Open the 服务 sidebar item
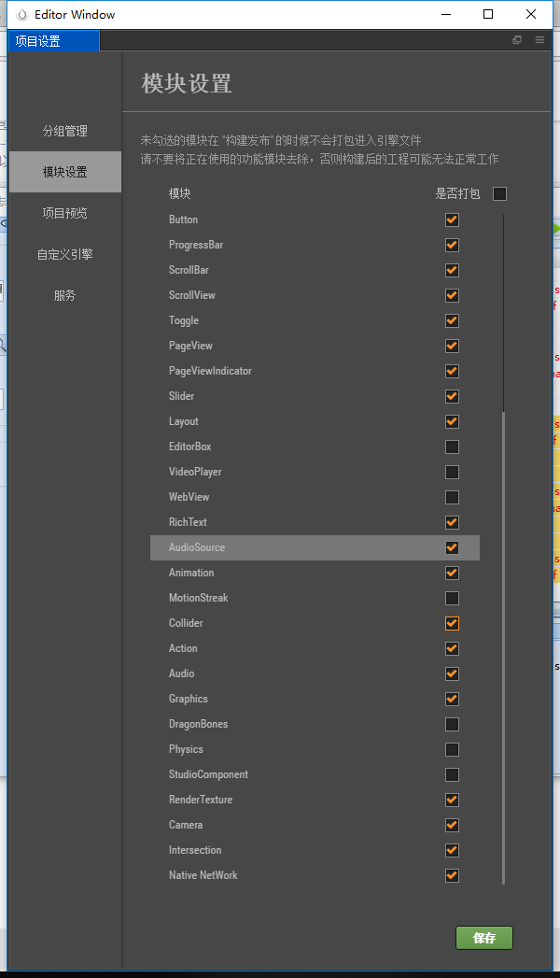The height and width of the screenshot is (978, 560). (x=65, y=295)
